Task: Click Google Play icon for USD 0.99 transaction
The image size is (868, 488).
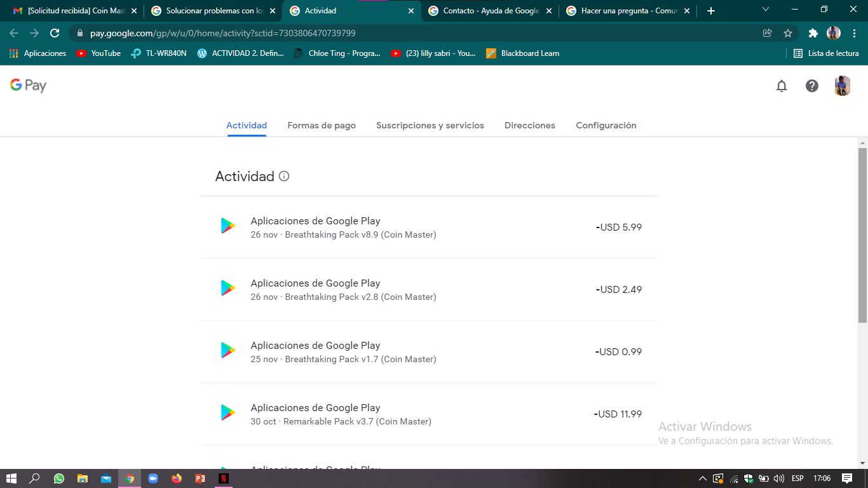Action: (228, 350)
